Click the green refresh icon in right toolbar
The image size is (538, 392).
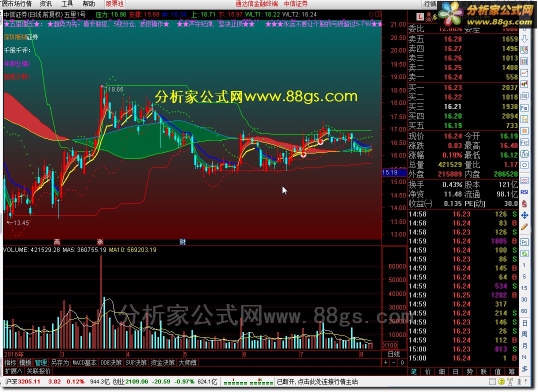(524, 253)
